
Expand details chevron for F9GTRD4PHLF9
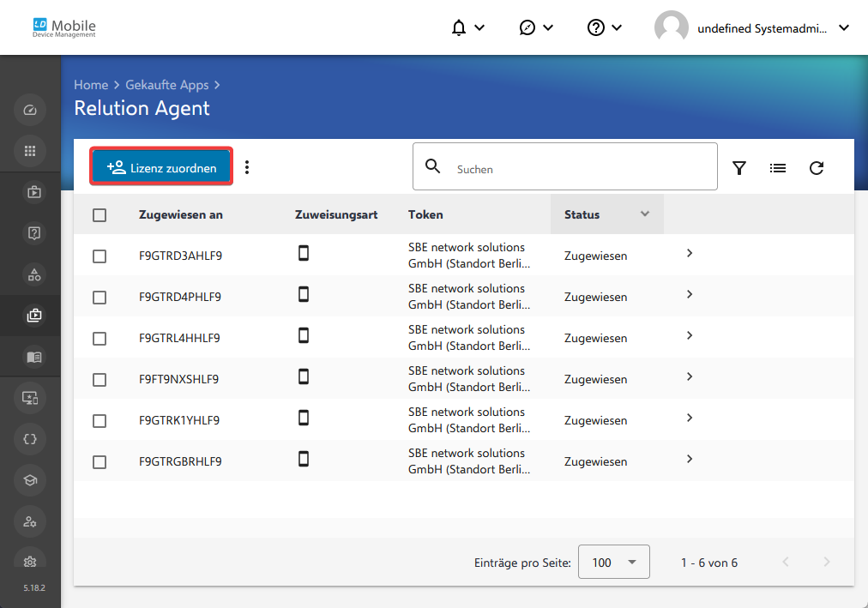point(690,294)
